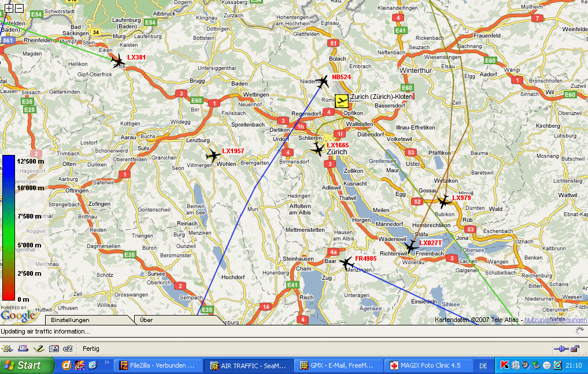This screenshot has height=374, width=588.
Task: Open the Nutzungsbedingungen link
Action: point(555,320)
